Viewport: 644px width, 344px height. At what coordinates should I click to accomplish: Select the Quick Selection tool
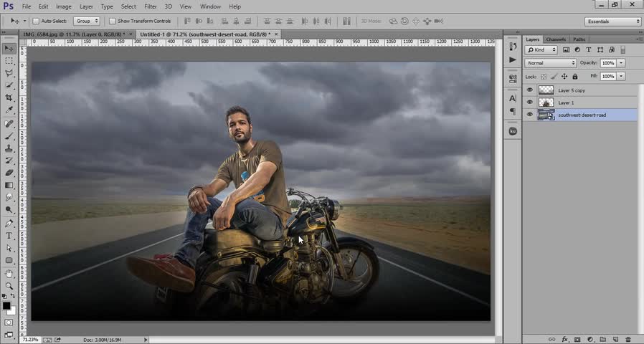click(9, 85)
